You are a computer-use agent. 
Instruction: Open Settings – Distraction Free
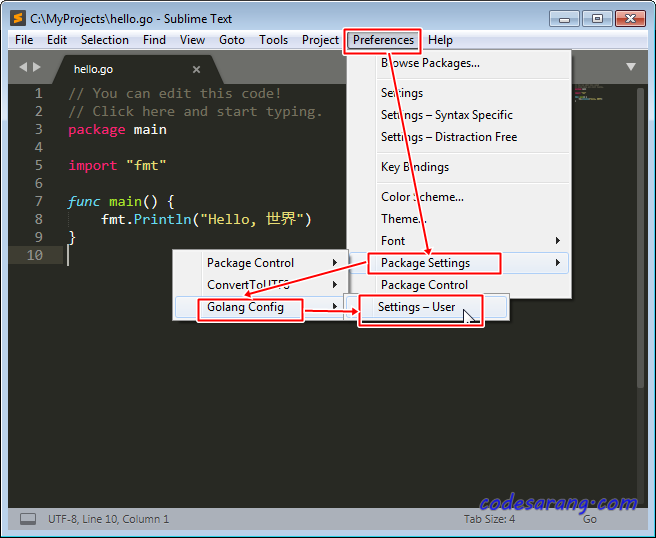point(459,137)
